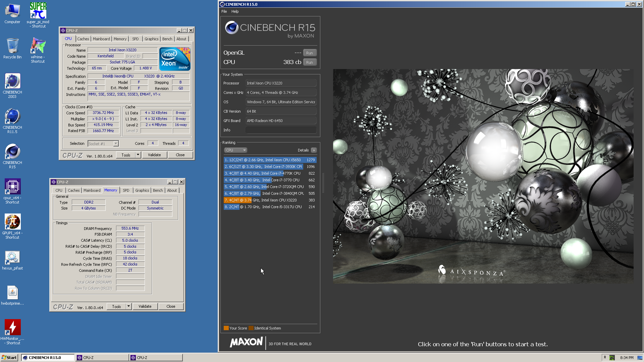The image size is (644, 362).
Task: Click the CPU-Z title bar icon of the upper window
Action: (x=63, y=31)
